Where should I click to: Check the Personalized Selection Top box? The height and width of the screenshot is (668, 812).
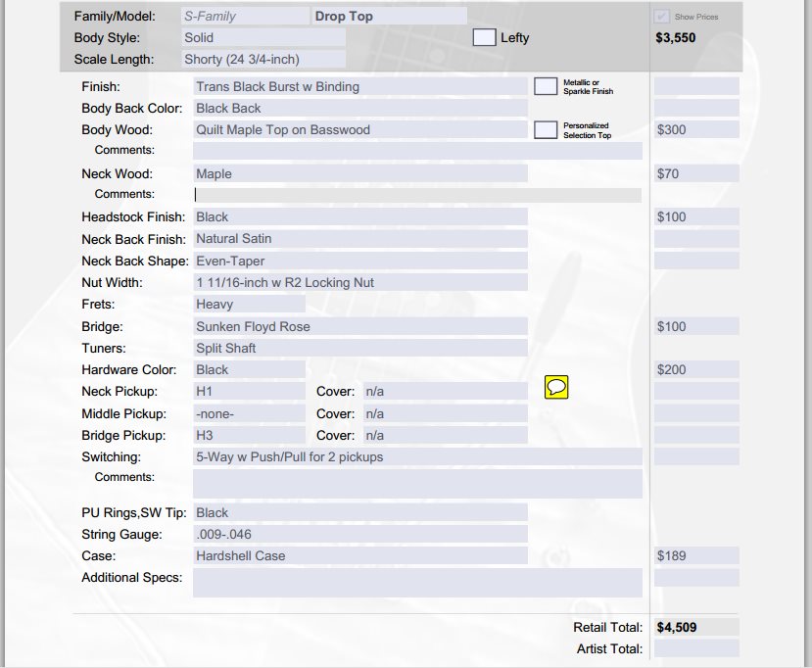coord(546,130)
